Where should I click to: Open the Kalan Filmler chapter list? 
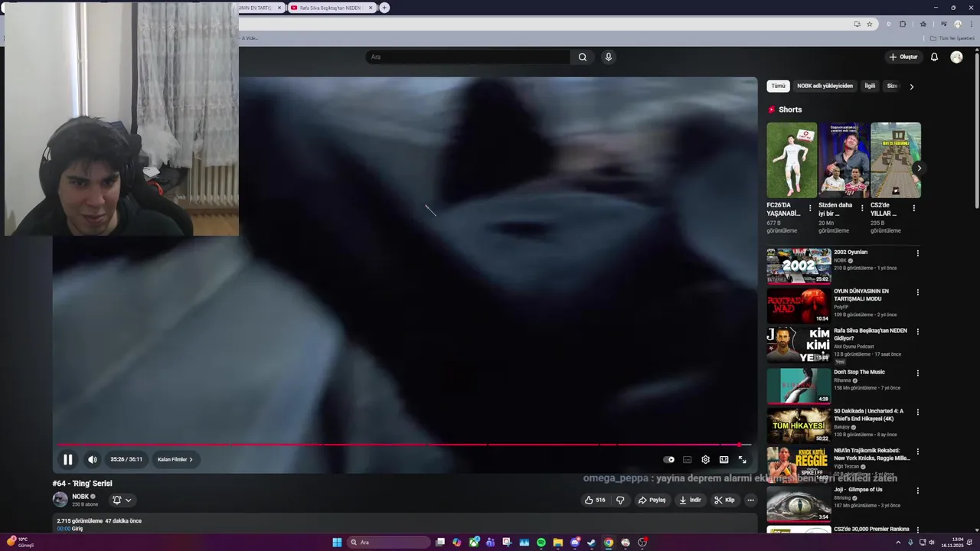pos(175,459)
